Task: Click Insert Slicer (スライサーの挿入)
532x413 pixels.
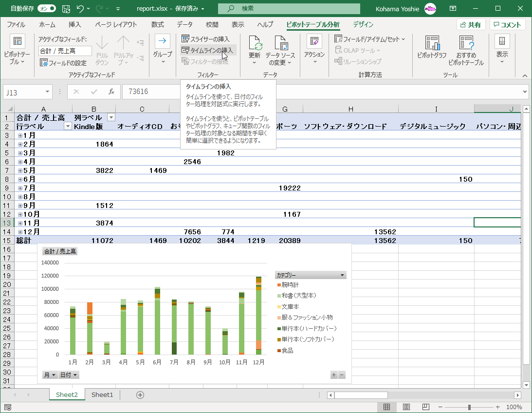Action: [205, 39]
